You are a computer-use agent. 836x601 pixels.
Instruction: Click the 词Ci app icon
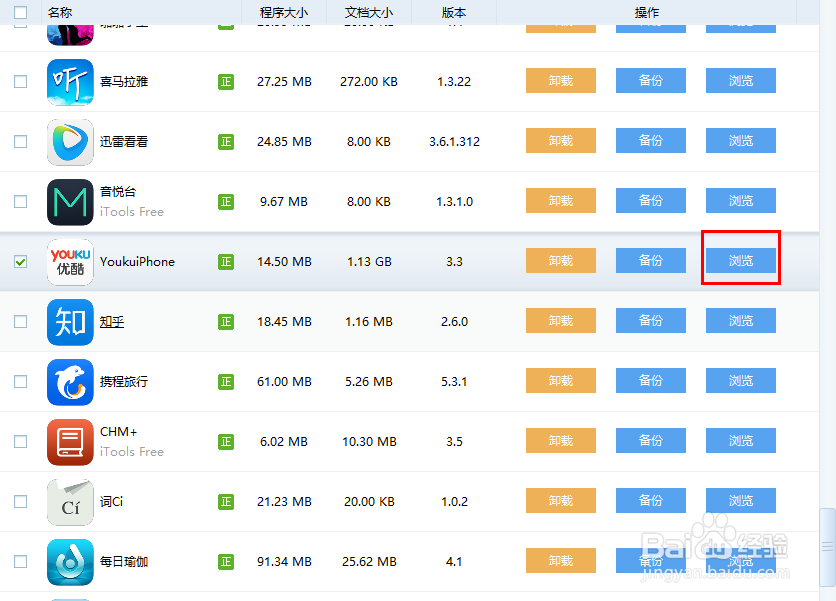70,502
